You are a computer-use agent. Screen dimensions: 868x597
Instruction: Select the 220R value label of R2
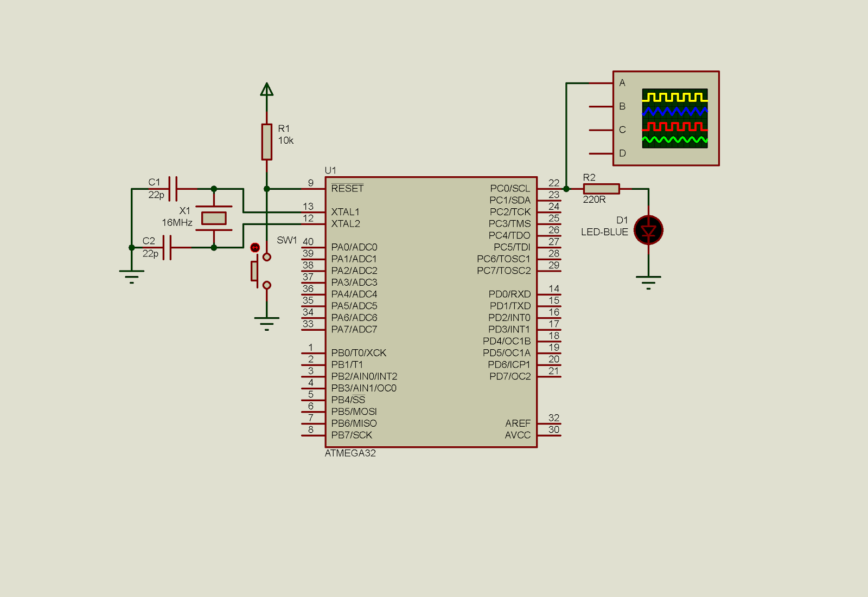click(594, 200)
